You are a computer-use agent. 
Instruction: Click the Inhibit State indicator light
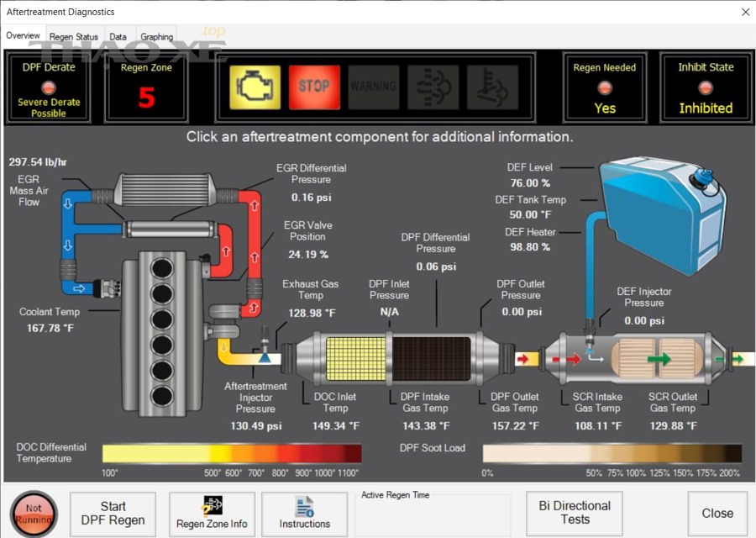[706, 87]
